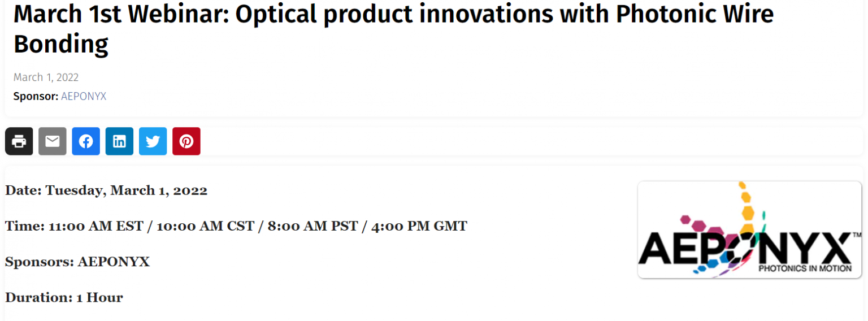The height and width of the screenshot is (321, 868).
Task: Share the page on LinkedIn
Action: coord(119,141)
